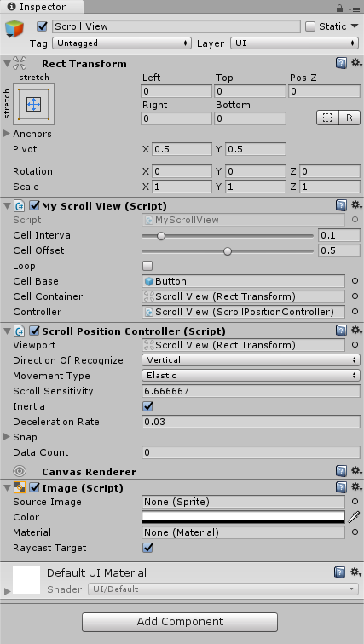Click the Scroll Sensitivity value field

[x=251, y=391]
